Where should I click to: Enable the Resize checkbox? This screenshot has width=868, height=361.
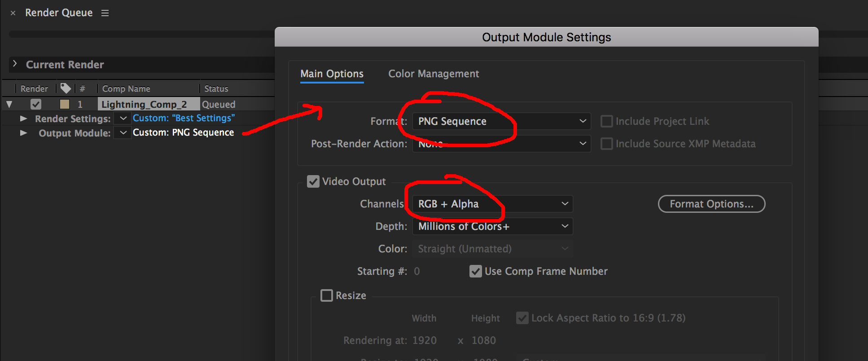click(326, 295)
